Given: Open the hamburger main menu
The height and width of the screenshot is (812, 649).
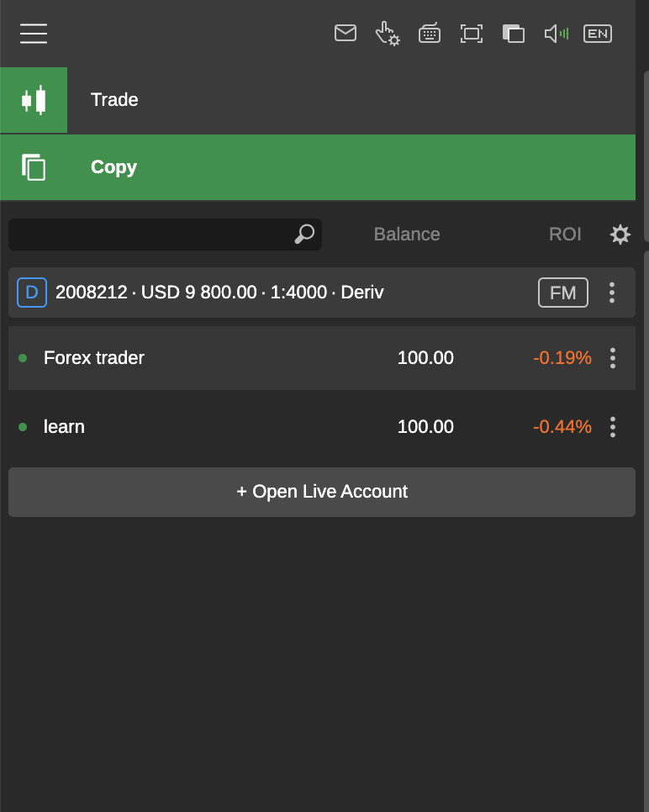Looking at the screenshot, I should tap(34, 34).
